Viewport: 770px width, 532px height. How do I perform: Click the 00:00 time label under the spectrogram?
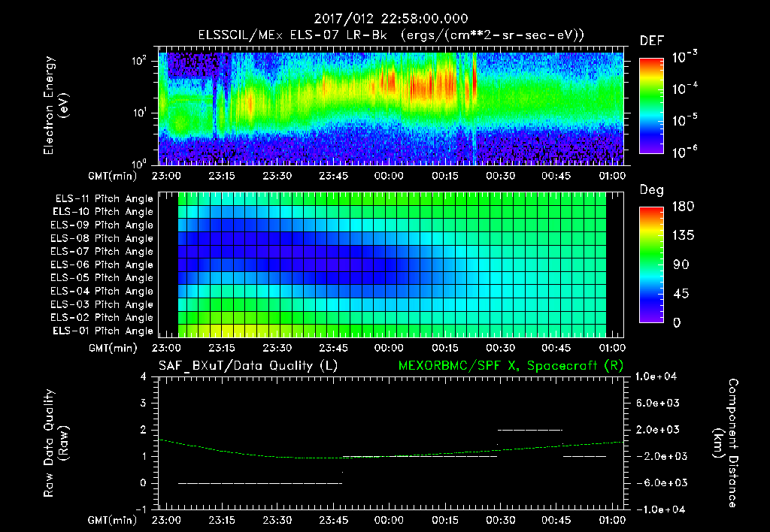[389, 176]
